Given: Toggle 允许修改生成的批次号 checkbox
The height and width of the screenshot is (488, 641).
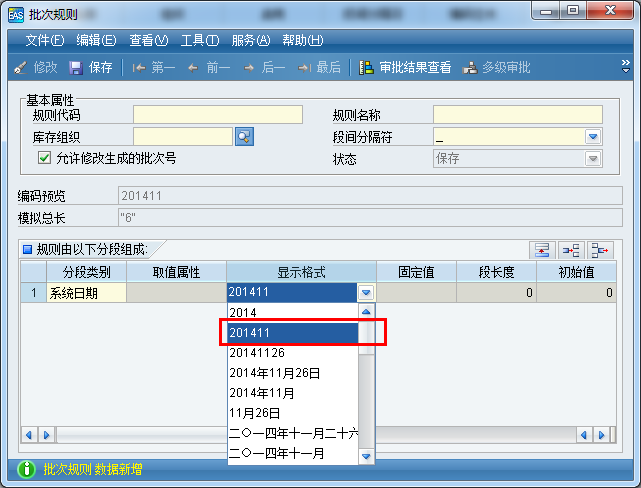Looking at the screenshot, I should tap(44, 158).
